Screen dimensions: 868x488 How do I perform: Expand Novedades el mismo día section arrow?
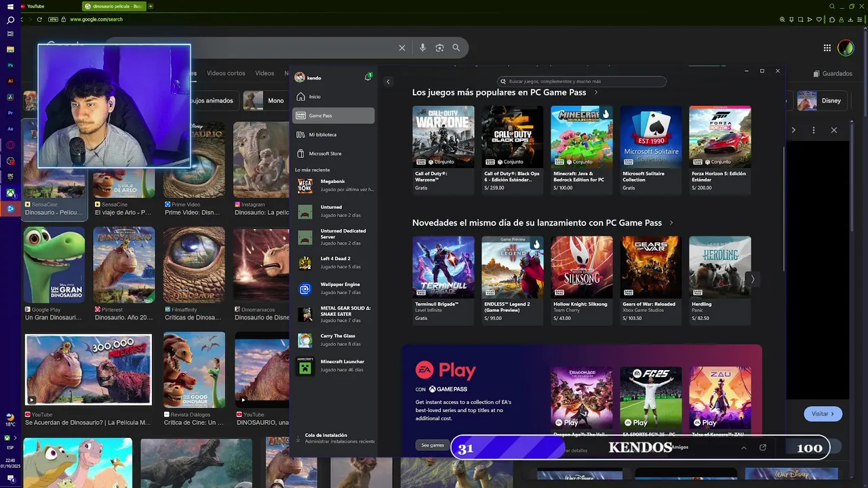click(671, 222)
